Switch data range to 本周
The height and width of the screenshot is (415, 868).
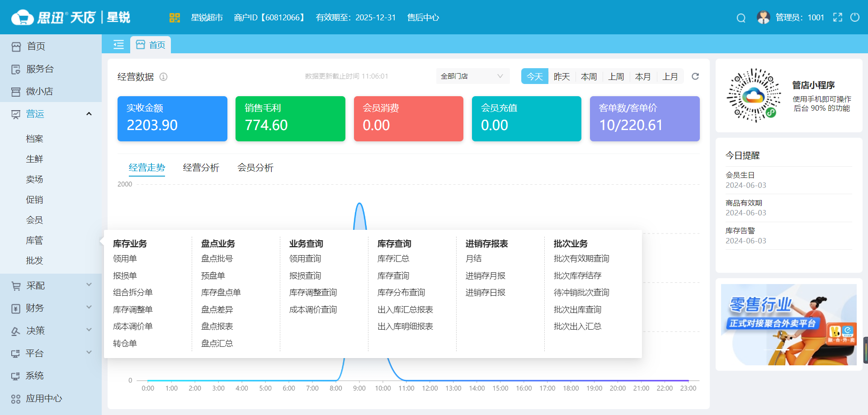589,76
